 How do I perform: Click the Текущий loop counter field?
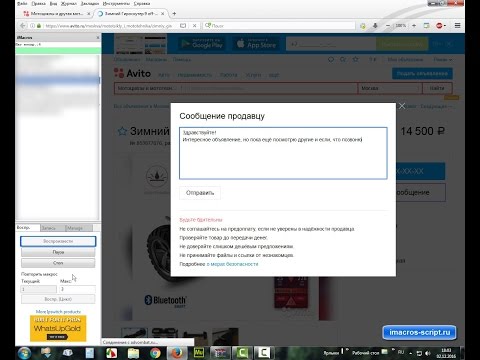point(39,289)
